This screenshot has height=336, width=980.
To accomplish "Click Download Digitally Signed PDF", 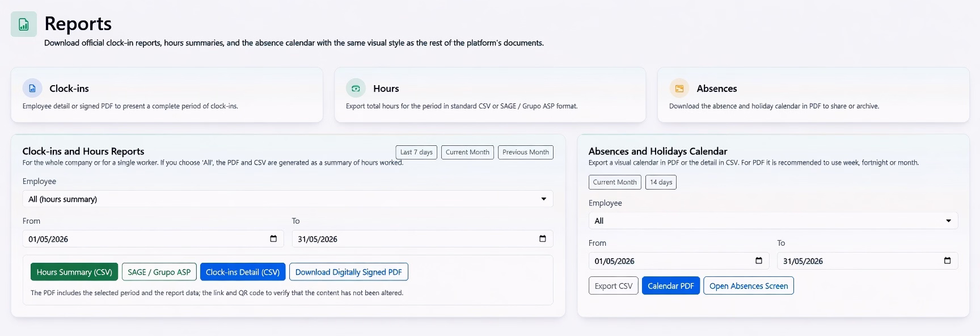I will [349, 272].
